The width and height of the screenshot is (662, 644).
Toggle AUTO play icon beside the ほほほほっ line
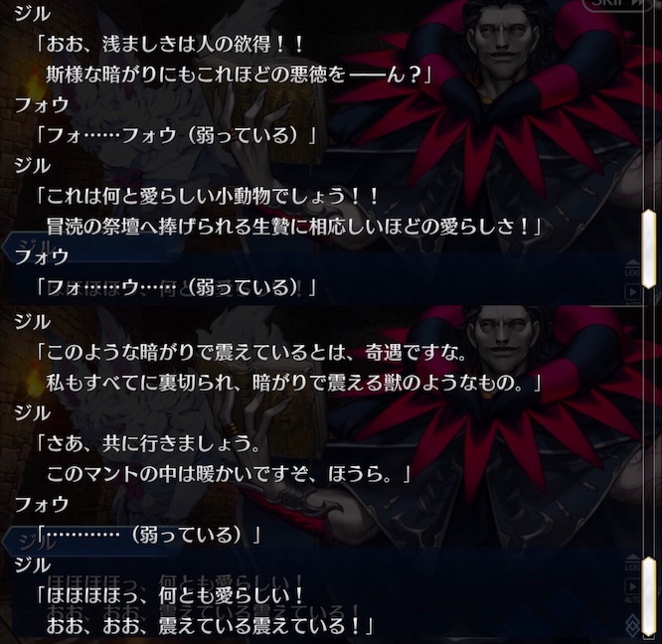pyautogui.click(x=632, y=589)
